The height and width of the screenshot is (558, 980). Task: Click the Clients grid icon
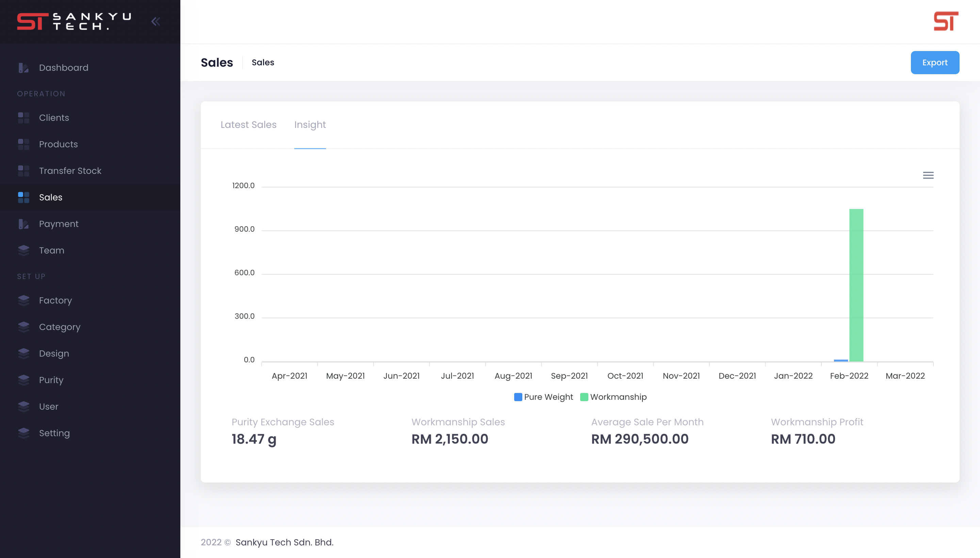click(23, 118)
